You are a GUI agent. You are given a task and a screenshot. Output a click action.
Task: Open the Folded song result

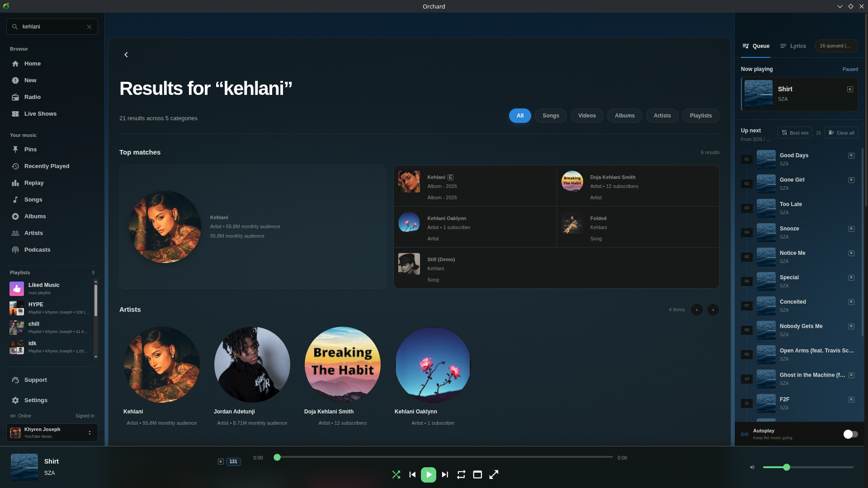click(x=637, y=227)
